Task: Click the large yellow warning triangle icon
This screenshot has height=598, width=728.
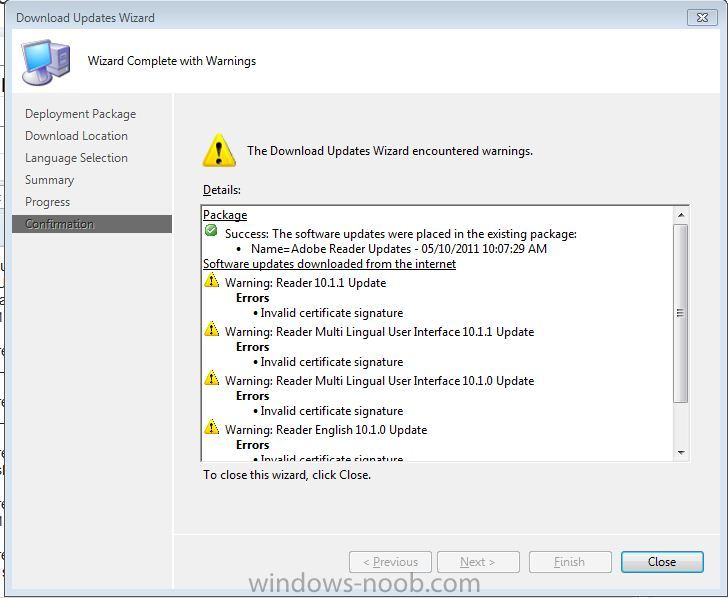Action: click(219, 150)
